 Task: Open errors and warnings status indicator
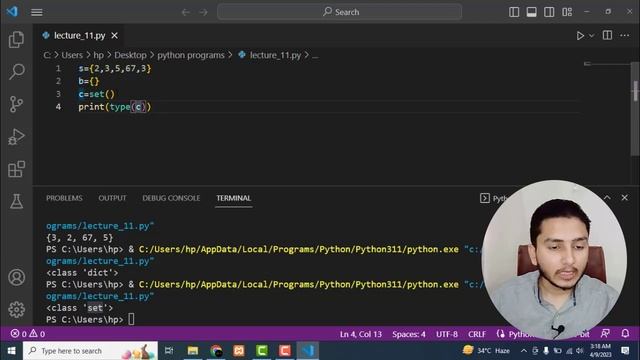click(x=28, y=334)
